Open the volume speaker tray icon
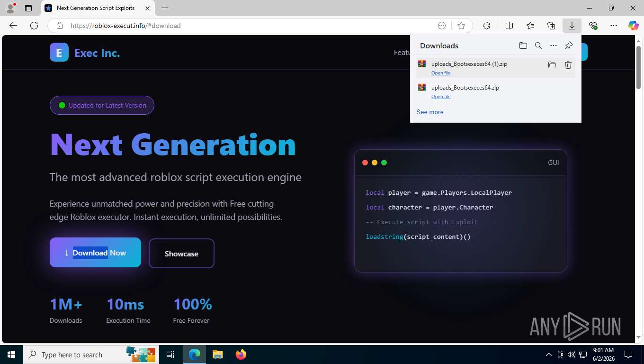 (x=572, y=355)
